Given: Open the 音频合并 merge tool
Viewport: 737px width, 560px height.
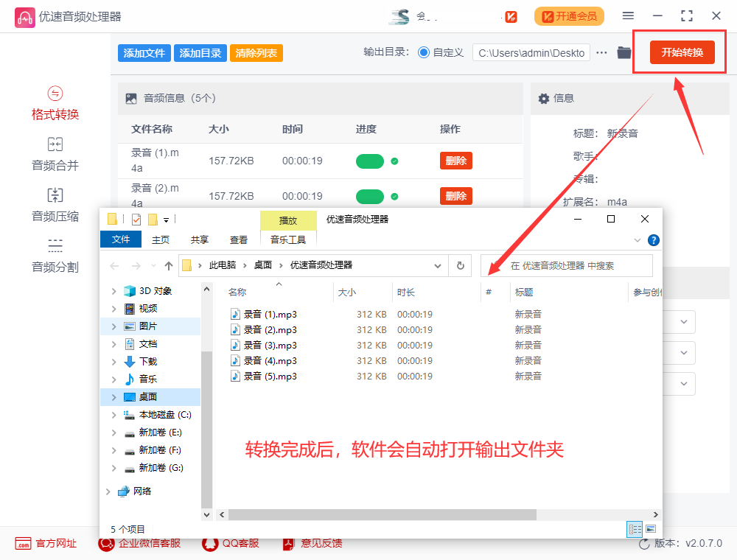Looking at the screenshot, I should tap(55, 153).
